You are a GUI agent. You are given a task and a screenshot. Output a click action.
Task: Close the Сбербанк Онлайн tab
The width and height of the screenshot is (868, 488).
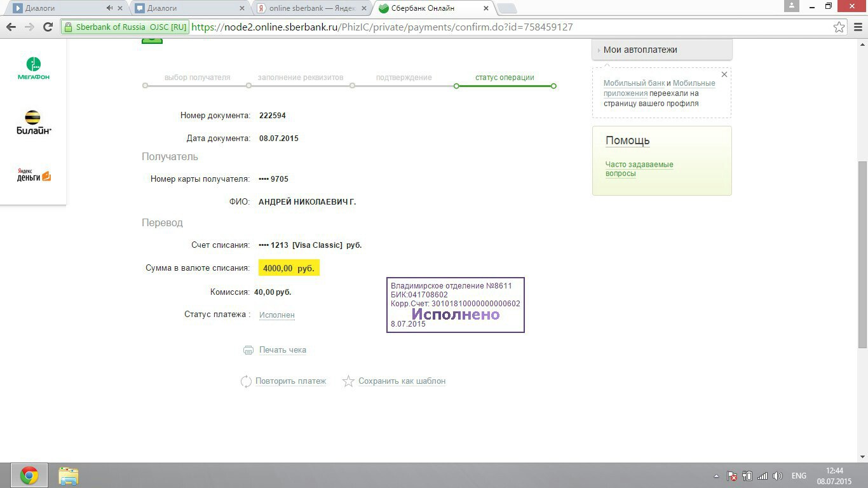(485, 8)
